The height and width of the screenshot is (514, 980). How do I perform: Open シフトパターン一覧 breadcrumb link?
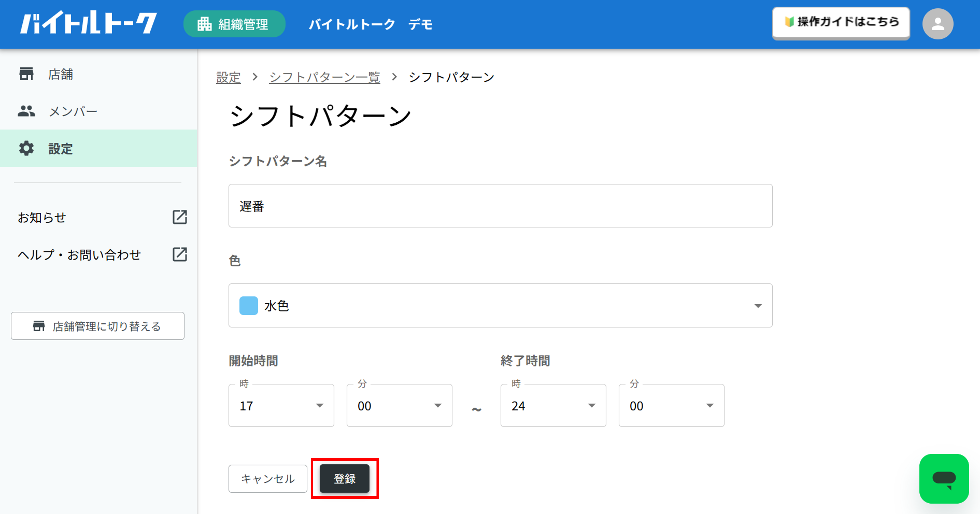(x=324, y=77)
